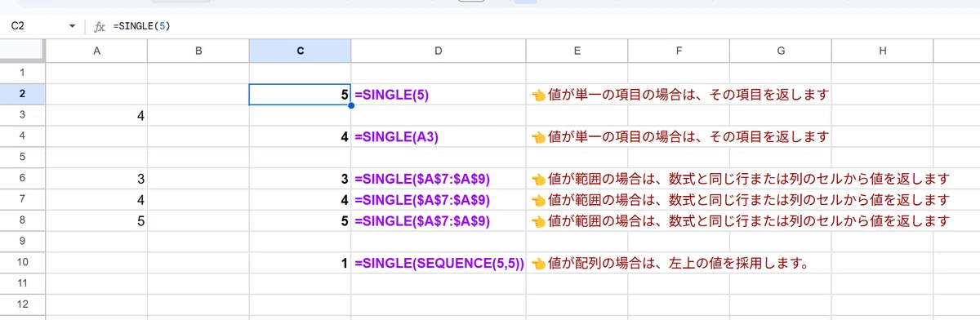Select row 7 header

(x=23, y=199)
